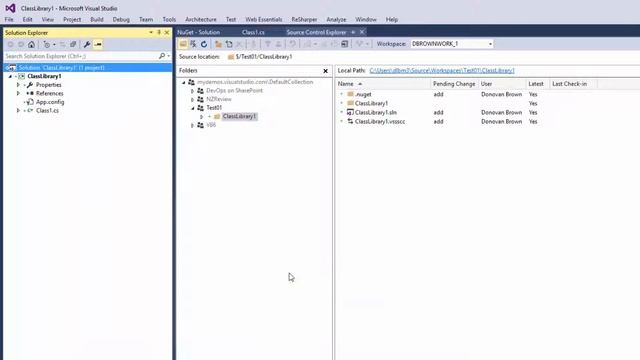
Task: Open the ReSharper menu
Action: point(304,20)
